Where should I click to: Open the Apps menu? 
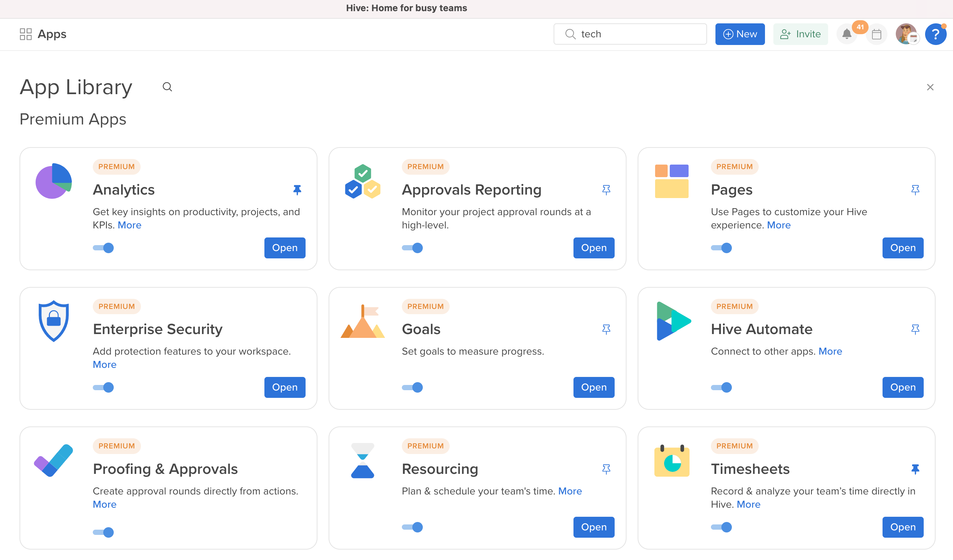[x=43, y=35]
